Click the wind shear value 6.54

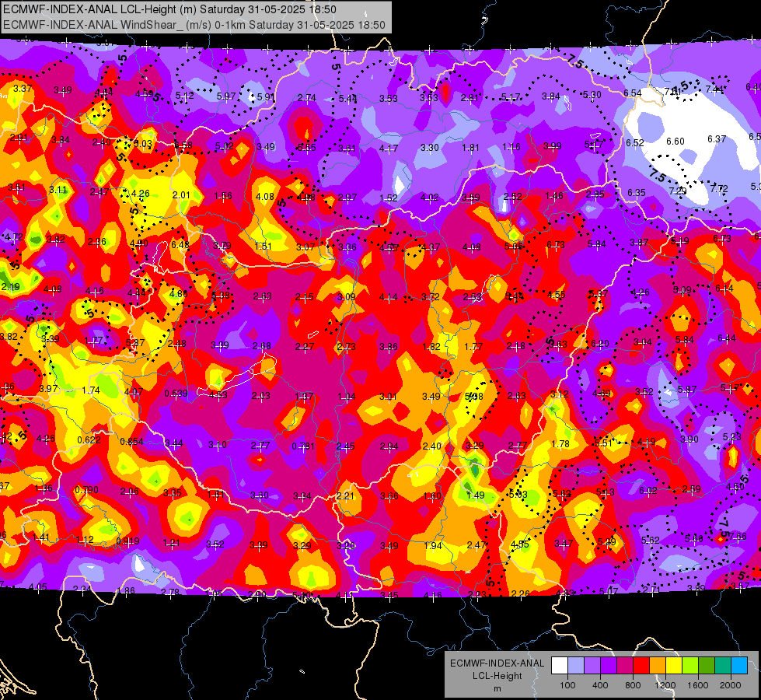pyautogui.click(x=633, y=93)
